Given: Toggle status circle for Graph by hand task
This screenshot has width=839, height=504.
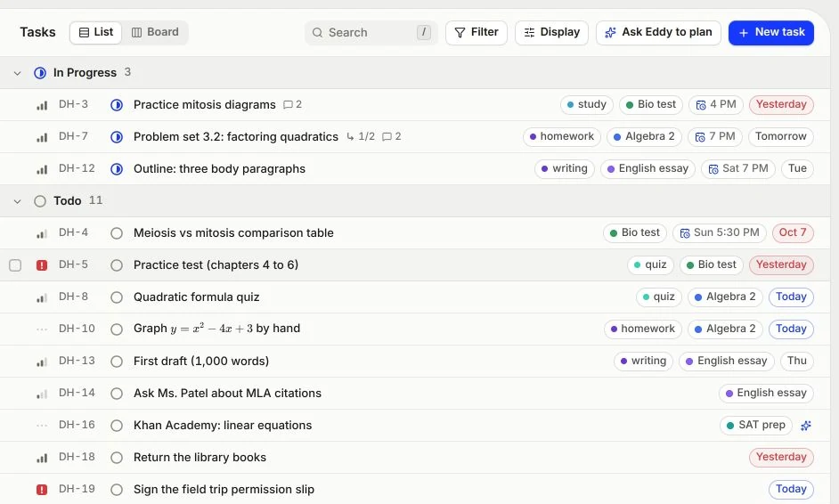Looking at the screenshot, I should click(x=117, y=329).
